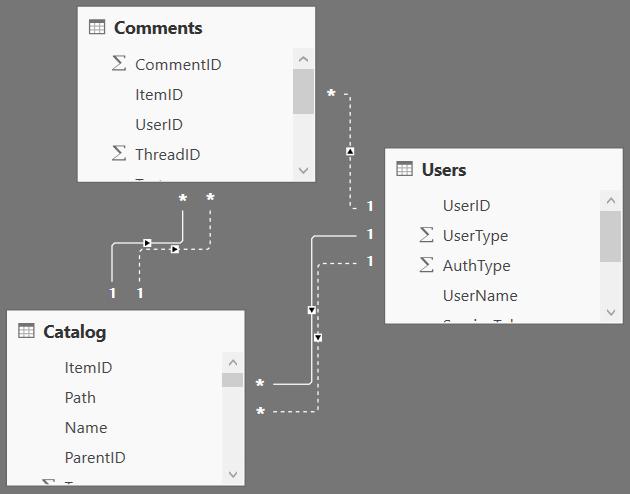Click the sigma icon beside CommentID

coord(119,63)
